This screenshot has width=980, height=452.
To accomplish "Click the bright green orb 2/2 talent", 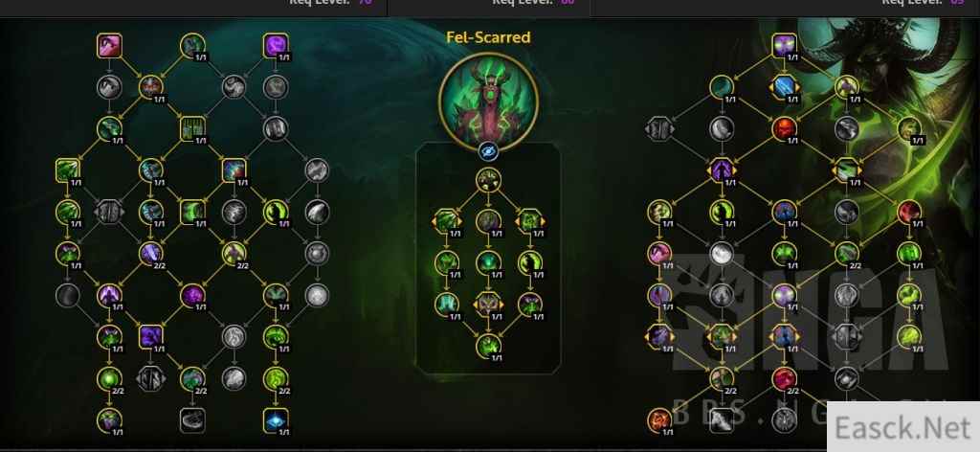I will [109, 379].
